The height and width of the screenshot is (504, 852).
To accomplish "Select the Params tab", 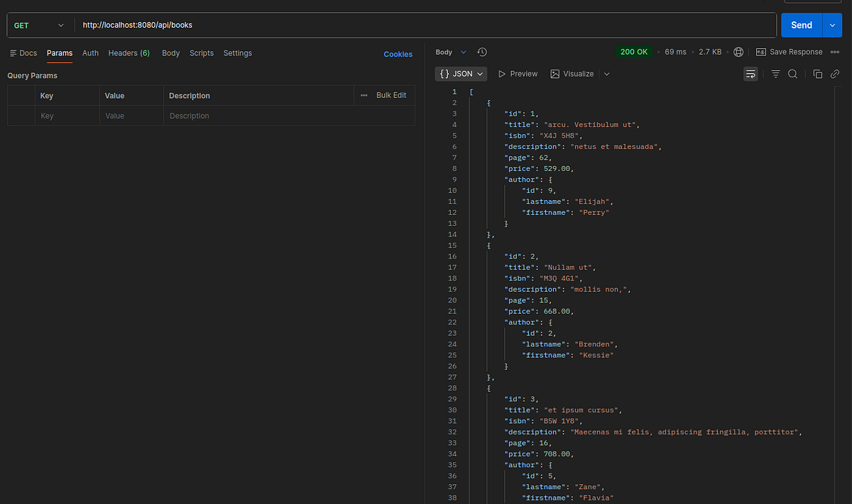I will pos(60,53).
